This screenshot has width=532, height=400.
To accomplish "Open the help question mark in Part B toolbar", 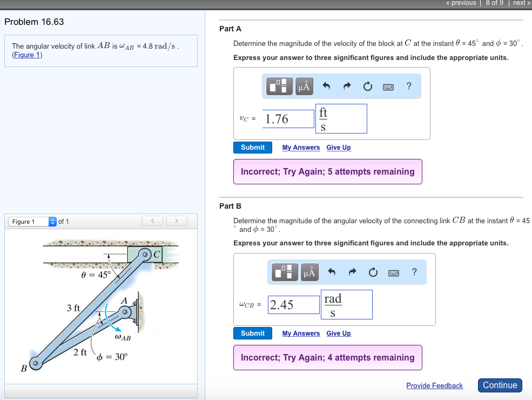I will pyautogui.click(x=414, y=272).
